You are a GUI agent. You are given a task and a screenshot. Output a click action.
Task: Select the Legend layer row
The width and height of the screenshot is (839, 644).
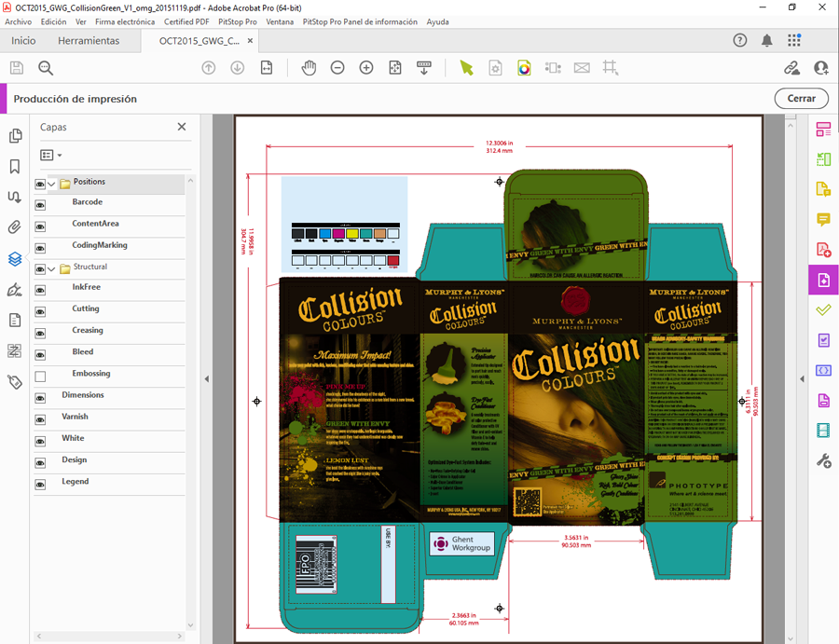109,482
